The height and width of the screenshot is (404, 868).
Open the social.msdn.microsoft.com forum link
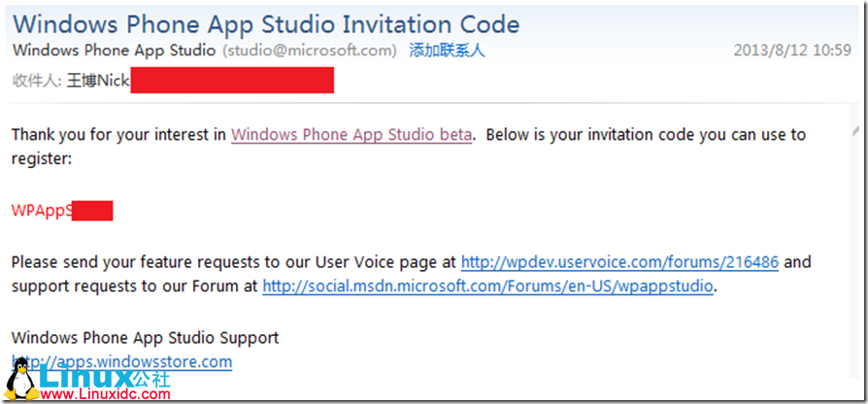coord(488,286)
